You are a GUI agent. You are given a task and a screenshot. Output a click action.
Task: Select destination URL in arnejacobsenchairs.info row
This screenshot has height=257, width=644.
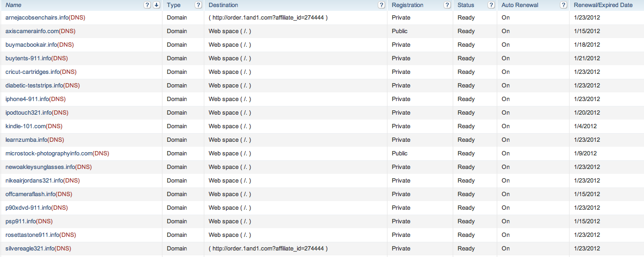point(268,17)
